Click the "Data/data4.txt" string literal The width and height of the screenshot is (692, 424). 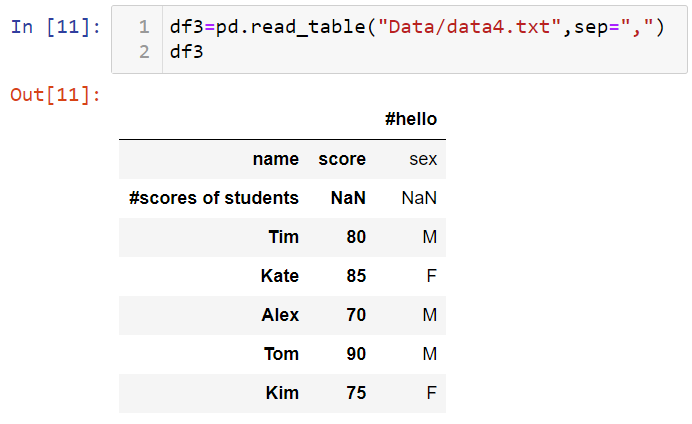[x=470, y=27]
